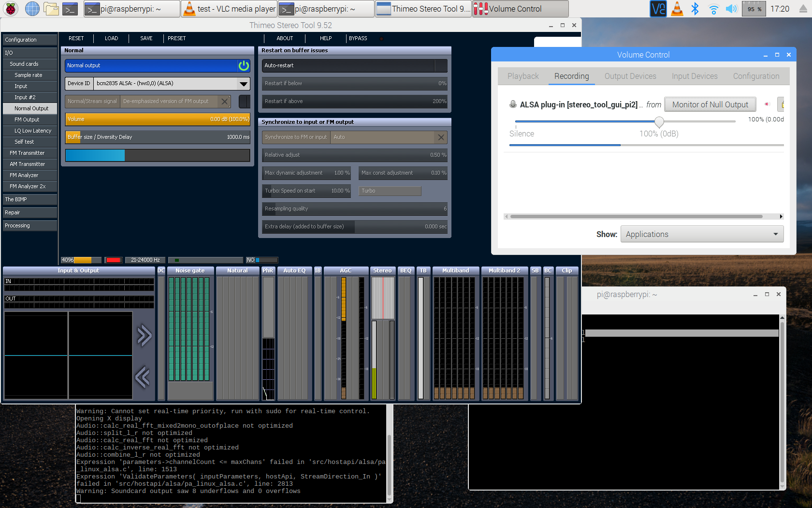The height and width of the screenshot is (508, 812).
Task: Open the ABOUT menu item
Action: click(285, 38)
